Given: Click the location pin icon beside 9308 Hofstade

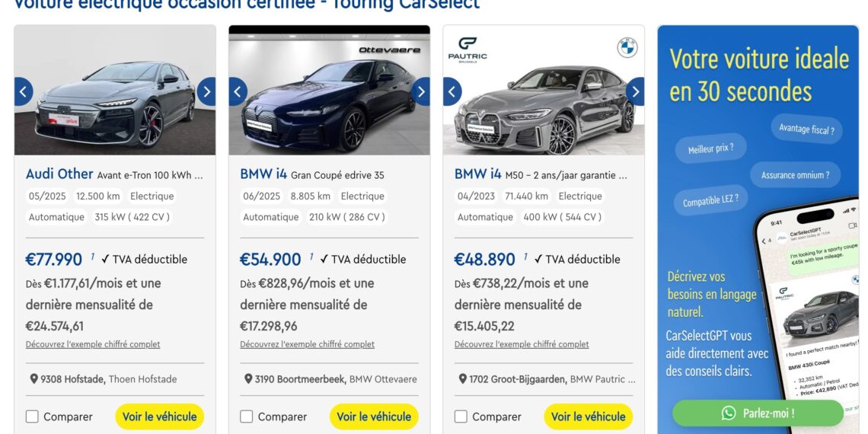Looking at the screenshot, I should (x=34, y=379).
